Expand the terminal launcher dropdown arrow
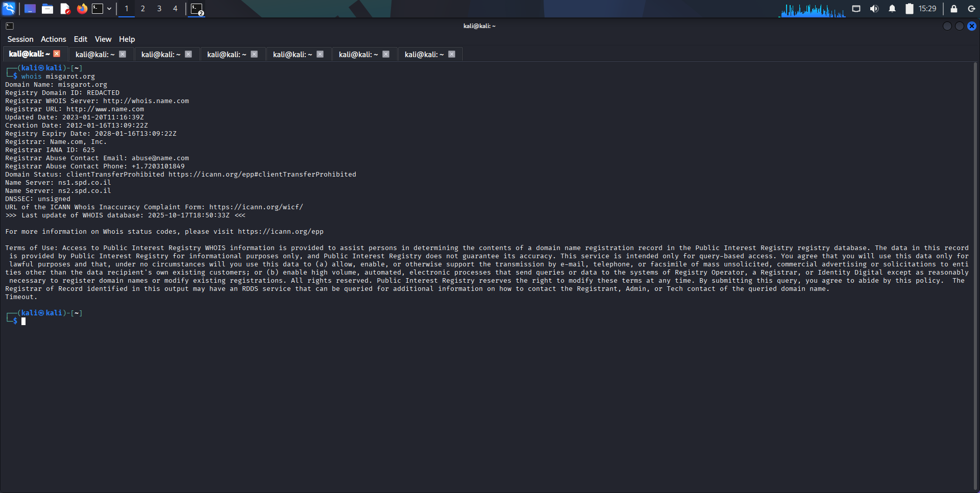 [109, 9]
